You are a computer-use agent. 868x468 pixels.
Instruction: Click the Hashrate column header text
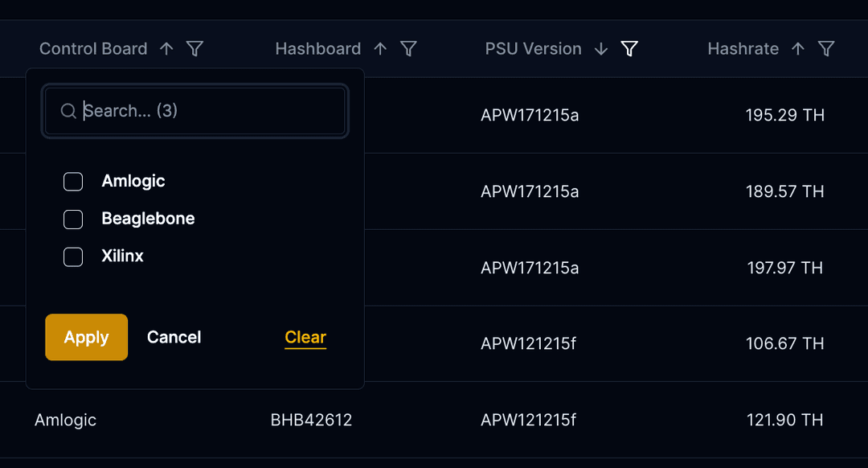click(743, 49)
